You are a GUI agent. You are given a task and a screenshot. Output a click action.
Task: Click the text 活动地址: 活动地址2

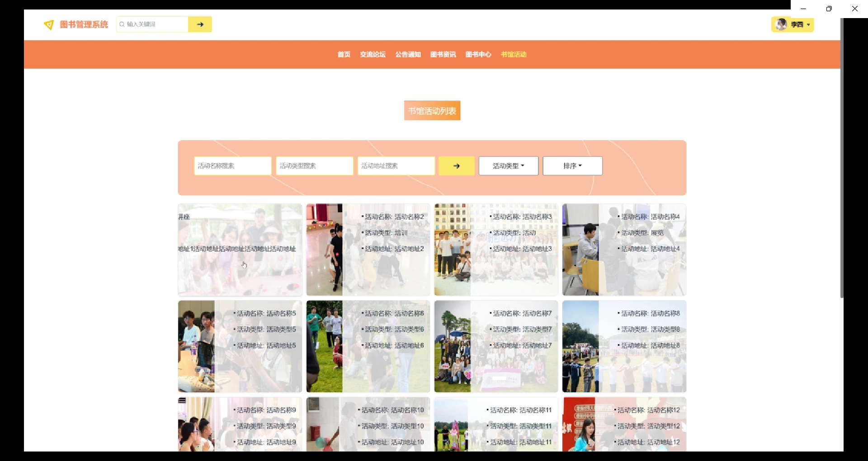coord(394,249)
